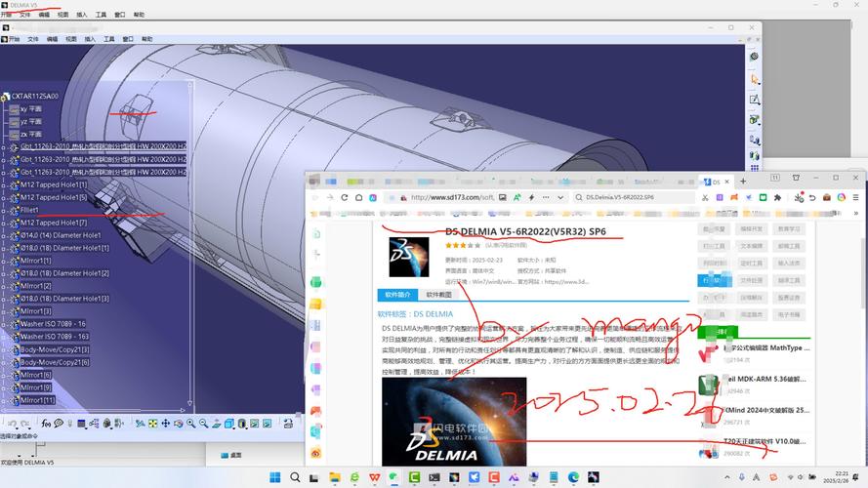The image size is (868, 488).
Task: Click the Keil MDK-ARM 5.36 link
Action: 765,379
